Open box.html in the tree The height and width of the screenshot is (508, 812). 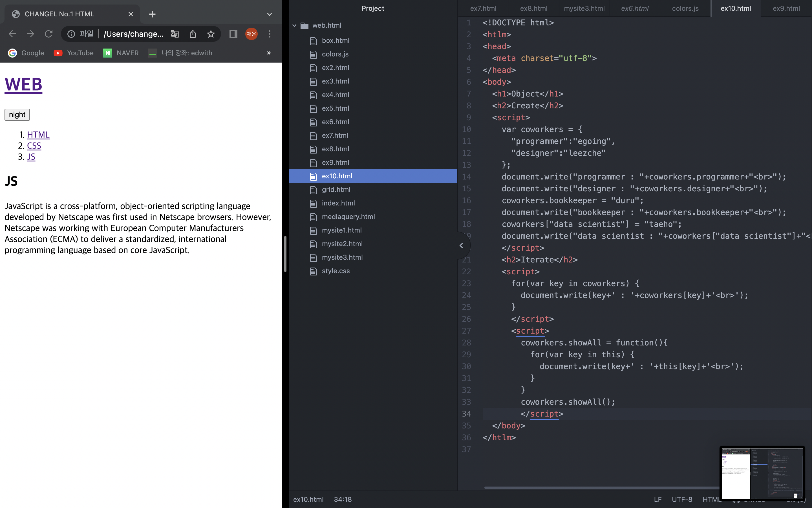click(336, 41)
